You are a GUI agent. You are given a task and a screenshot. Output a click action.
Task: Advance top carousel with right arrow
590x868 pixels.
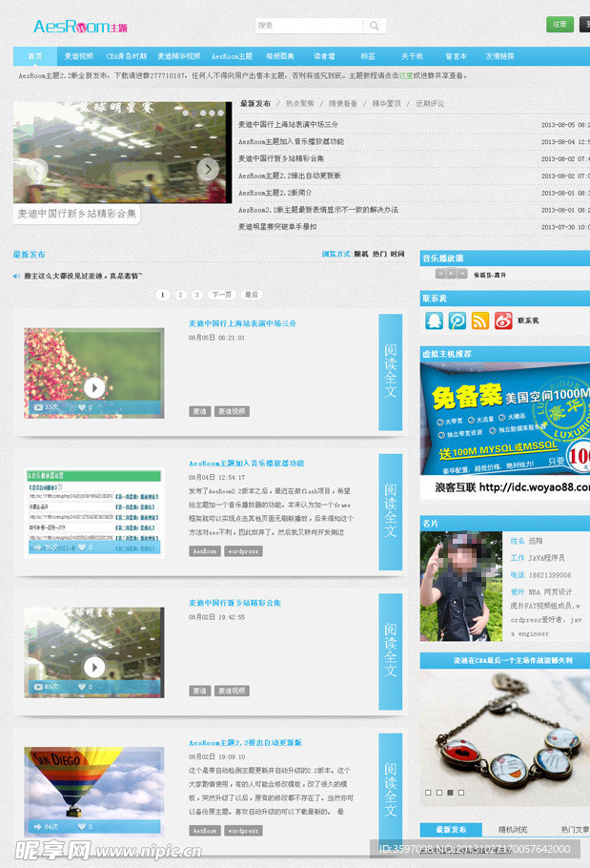click(208, 169)
